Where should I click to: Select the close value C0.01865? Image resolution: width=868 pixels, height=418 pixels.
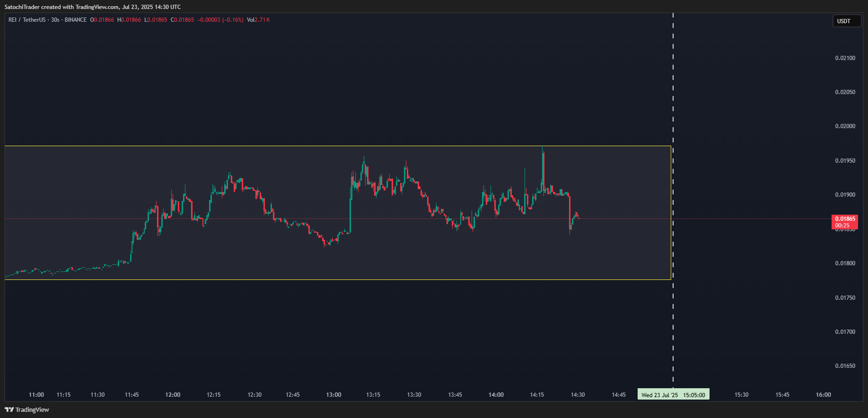183,20
